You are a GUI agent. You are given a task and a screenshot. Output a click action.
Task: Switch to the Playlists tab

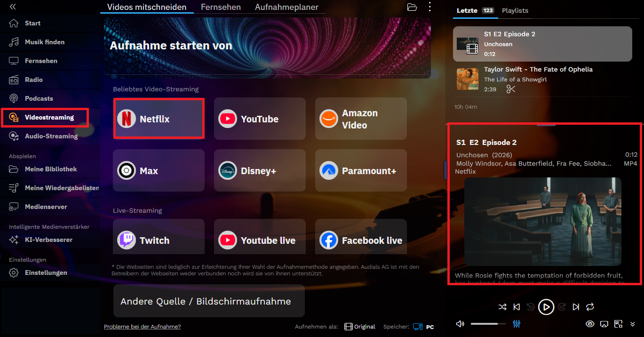coord(515,10)
